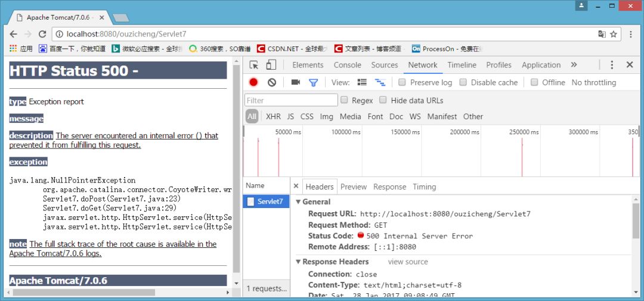Filter requests by Img type
Image resolution: width=644 pixels, height=301 pixels.
pyautogui.click(x=327, y=117)
